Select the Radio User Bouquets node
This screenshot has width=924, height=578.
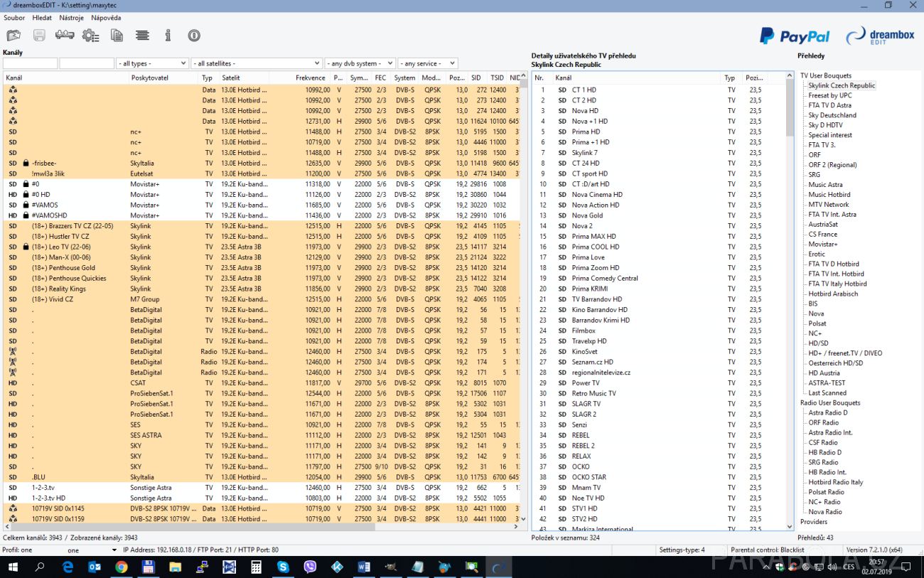(x=830, y=402)
